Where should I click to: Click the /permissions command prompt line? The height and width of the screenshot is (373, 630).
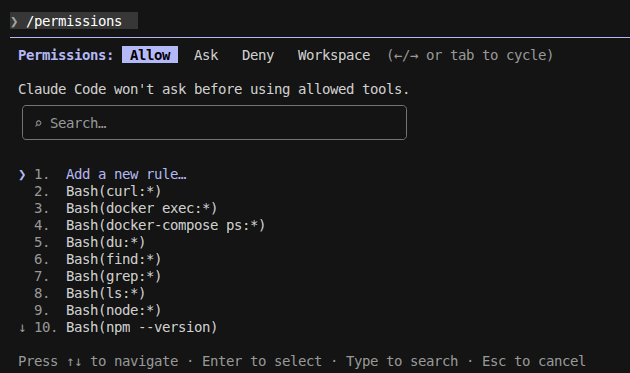click(x=74, y=21)
